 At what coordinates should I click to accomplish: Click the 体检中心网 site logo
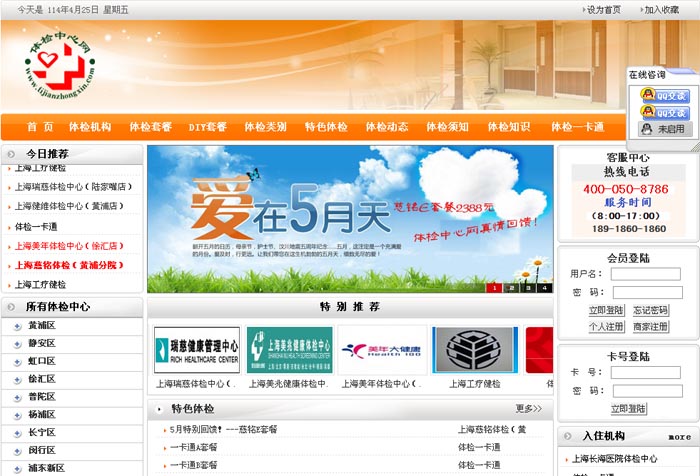coord(60,64)
